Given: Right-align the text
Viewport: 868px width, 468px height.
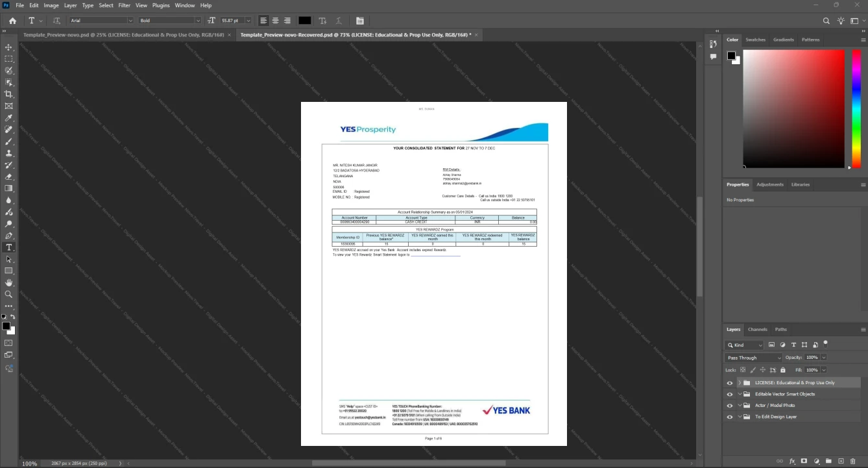Looking at the screenshot, I should 287,21.
